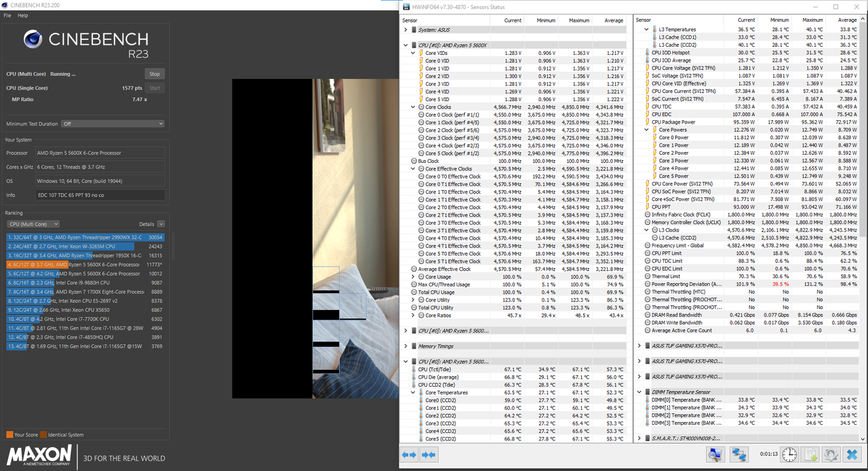
Task: Select the Core 2 VID sensor row
Action: 514,76
